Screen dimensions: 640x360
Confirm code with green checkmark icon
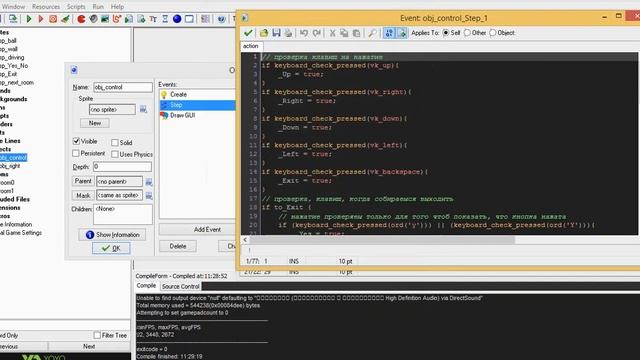click(248, 33)
